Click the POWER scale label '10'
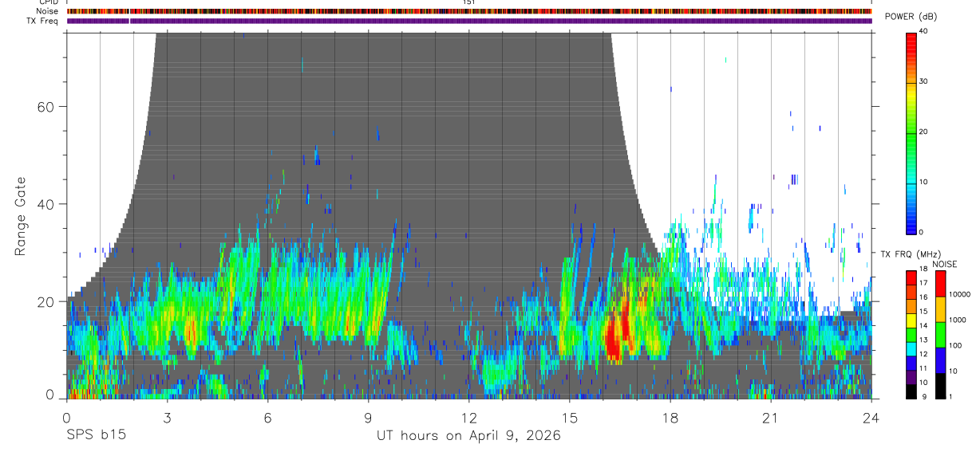Image resolution: width=980 pixels, height=452 pixels. (x=923, y=182)
